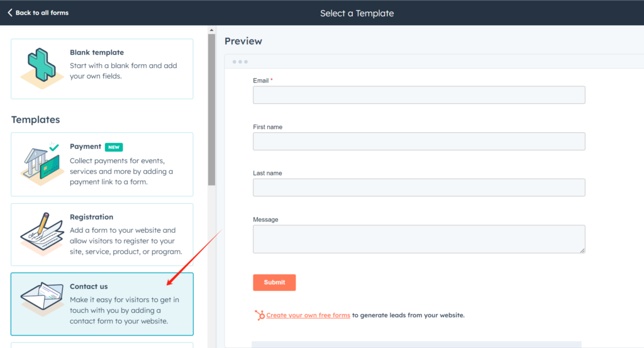
Task: Choose the Payment template card
Action: [102, 164]
